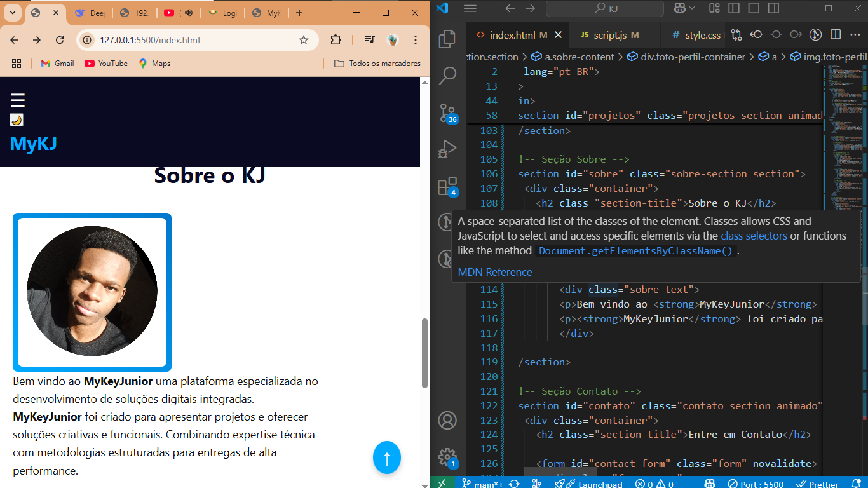Viewport: 868px width, 488px height.
Task: Open the VS Code hamburger menu
Action: coord(470,9)
